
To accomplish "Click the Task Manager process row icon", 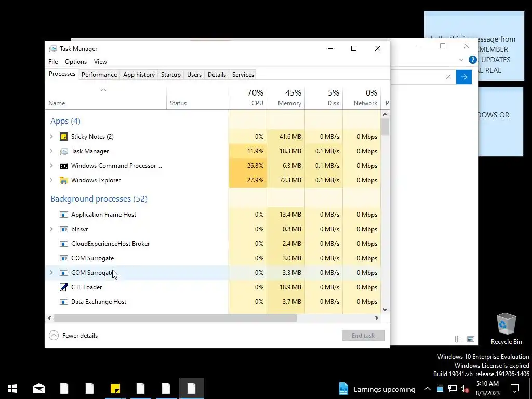I will tap(64, 151).
